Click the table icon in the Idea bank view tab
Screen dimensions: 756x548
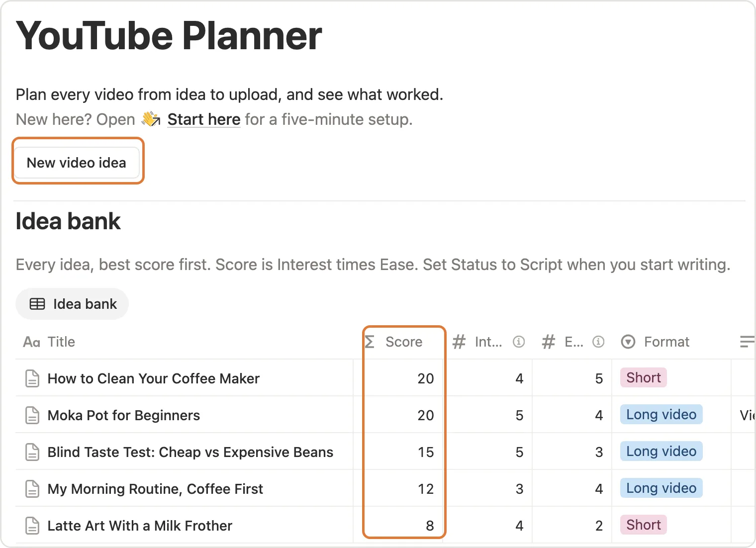(x=37, y=304)
